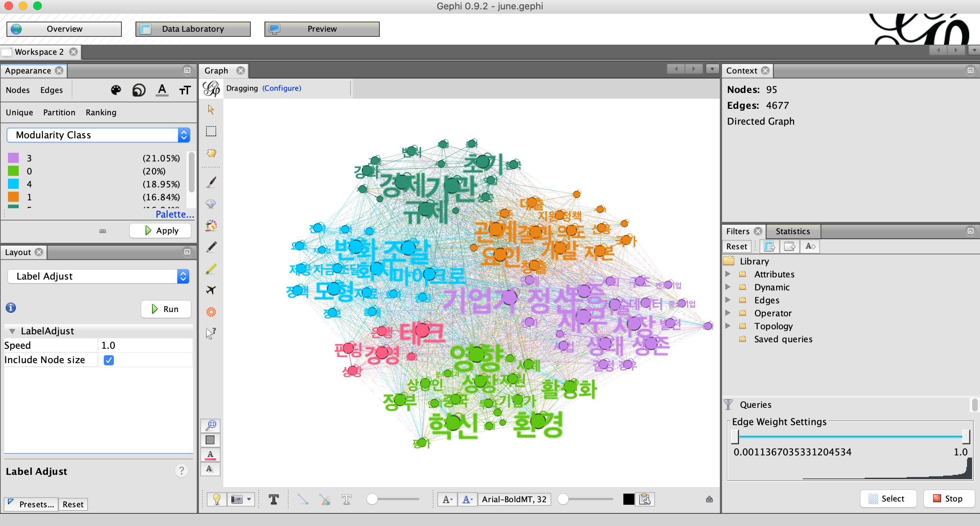Switch to the Statistics tab
Image resolution: width=980 pixels, height=526 pixels.
tap(792, 231)
